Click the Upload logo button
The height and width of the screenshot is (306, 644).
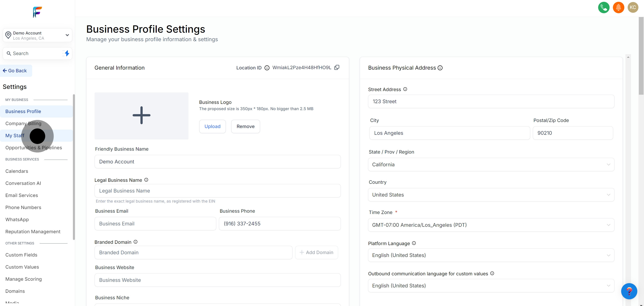(212, 126)
